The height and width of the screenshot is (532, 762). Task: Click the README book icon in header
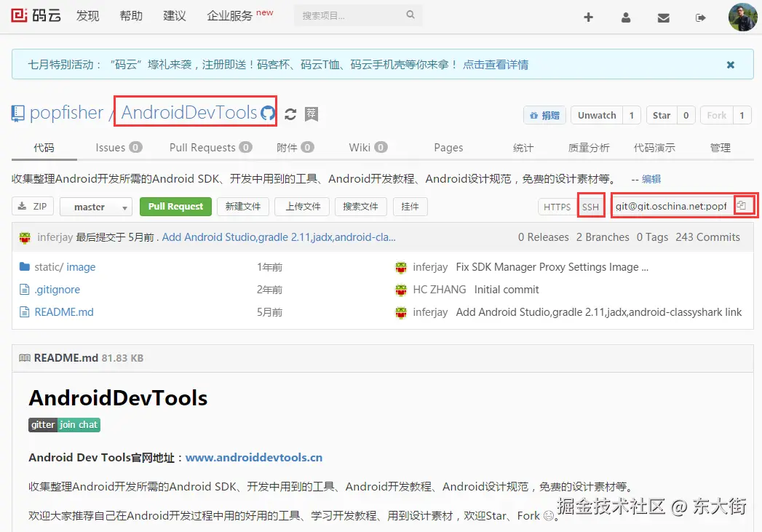point(24,358)
